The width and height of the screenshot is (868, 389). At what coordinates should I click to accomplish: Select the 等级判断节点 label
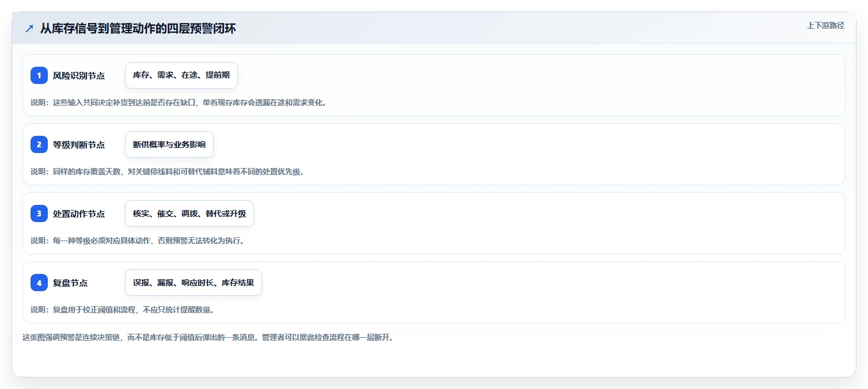[x=79, y=144]
